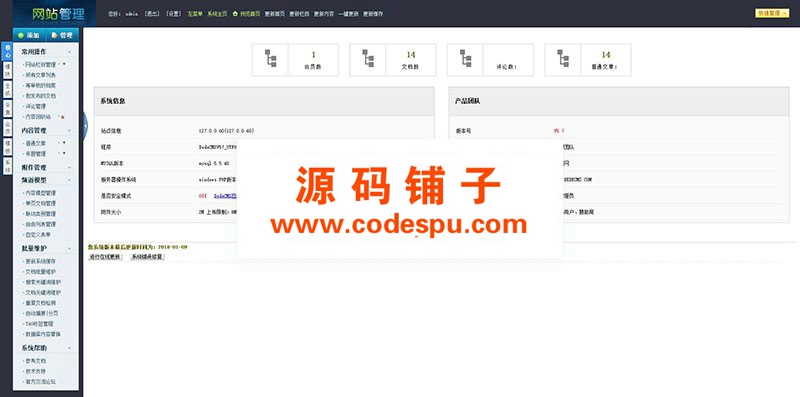The height and width of the screenshot is (397, 800).
Task: Switch to the 核心 vertical tab
Action: click(x=7, y=52)
